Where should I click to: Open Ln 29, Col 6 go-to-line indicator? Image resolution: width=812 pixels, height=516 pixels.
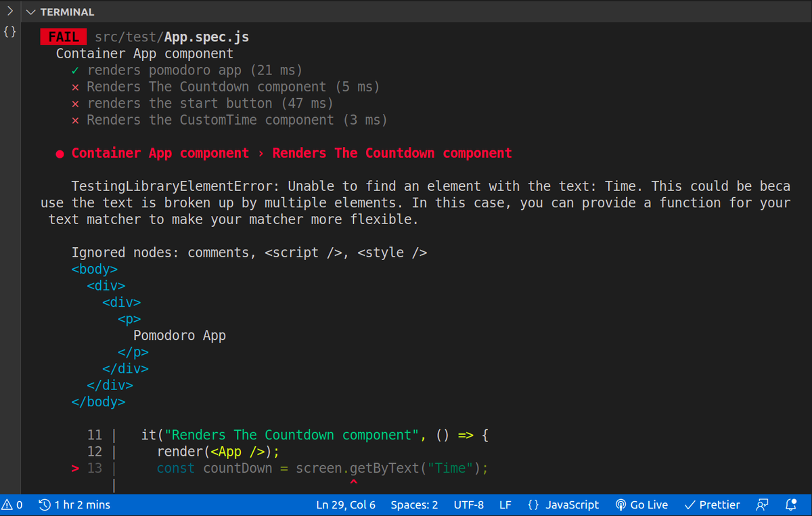346,504
